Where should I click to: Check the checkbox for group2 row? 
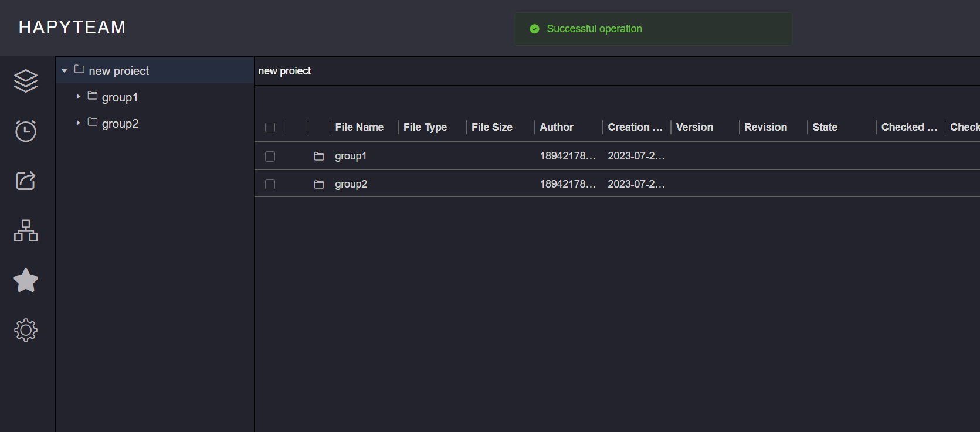coord(270,185)
